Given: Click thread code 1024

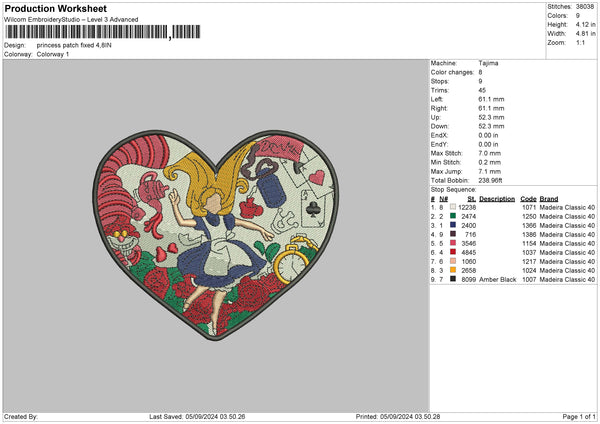Looking at the screenshot, I should [x=529, y=270].
